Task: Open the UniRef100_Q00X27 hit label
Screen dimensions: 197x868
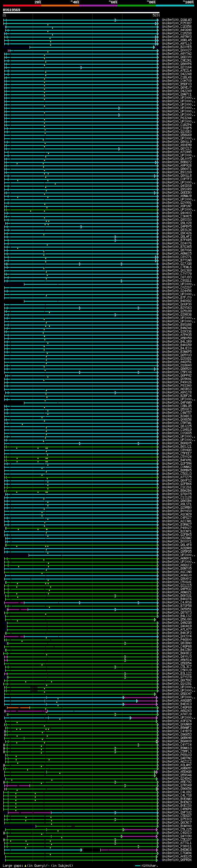Action: [176, 50]
